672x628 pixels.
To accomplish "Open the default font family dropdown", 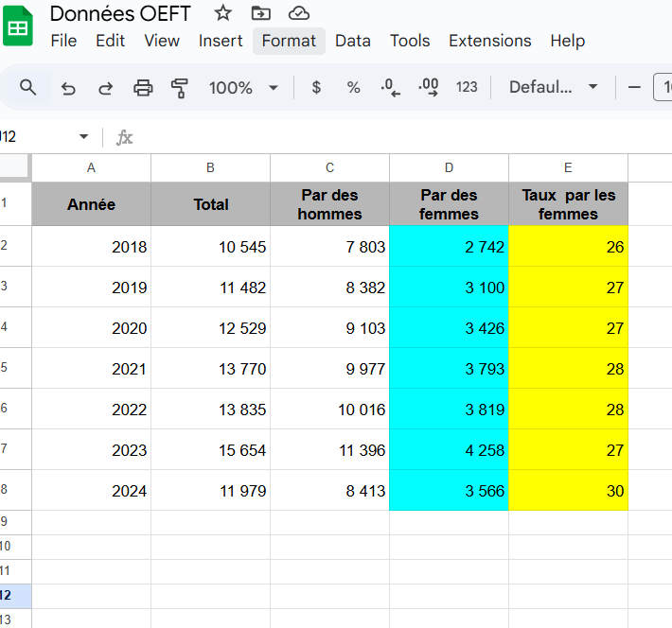I will tap(553, 88).
